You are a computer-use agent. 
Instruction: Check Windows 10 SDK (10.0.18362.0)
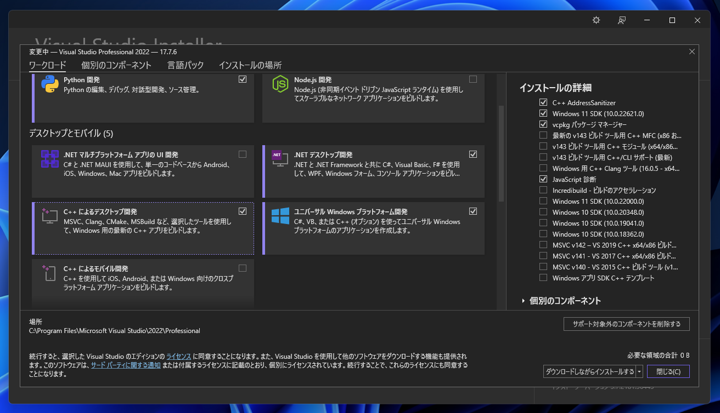click(x=543, y=234)
